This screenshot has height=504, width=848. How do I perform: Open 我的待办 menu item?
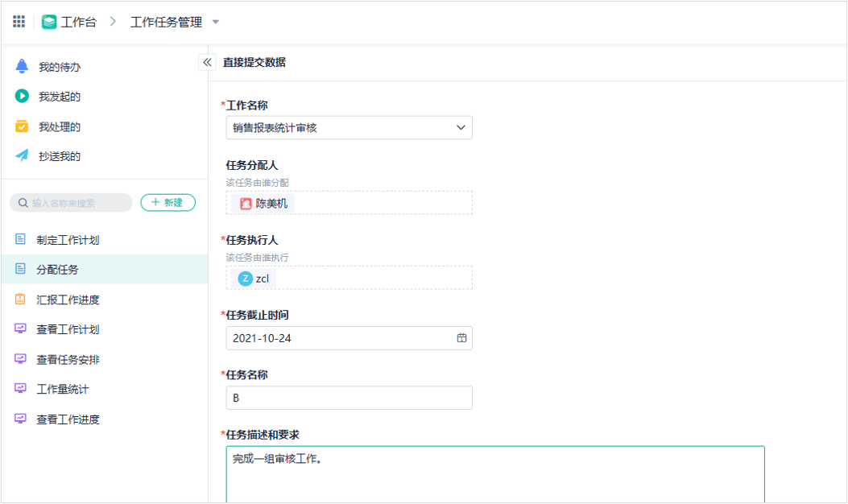(60, 67)
